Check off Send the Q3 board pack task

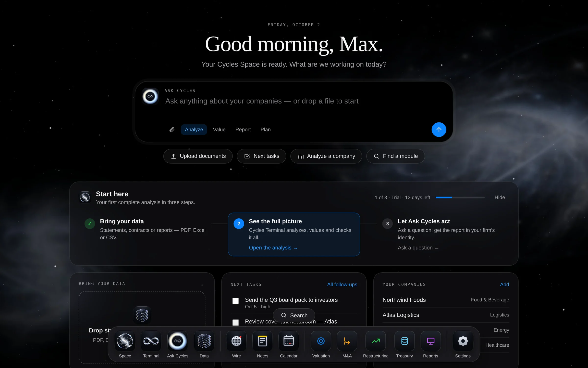click(235, 301)
